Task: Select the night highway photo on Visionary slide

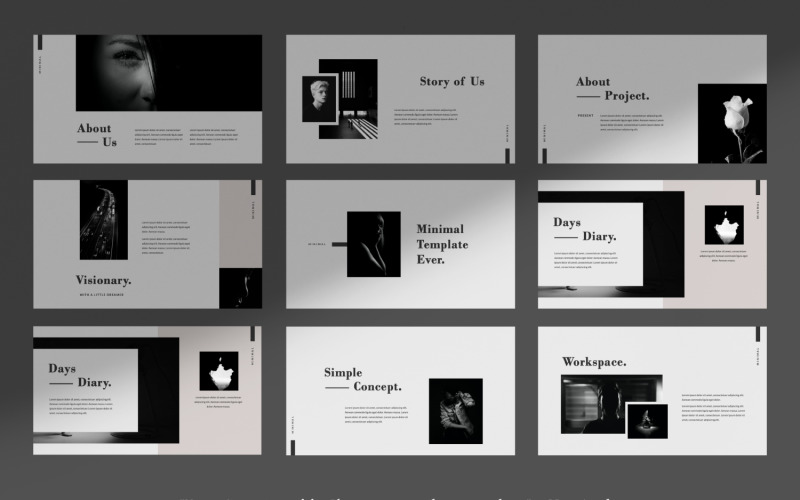Action: [x=103, y=220]
